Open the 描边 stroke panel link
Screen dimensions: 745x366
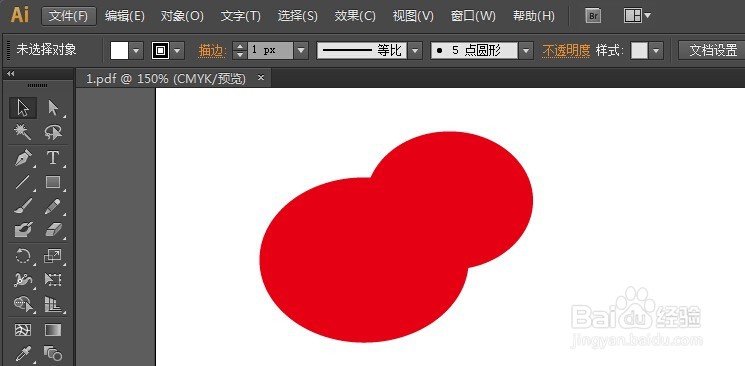211,50
